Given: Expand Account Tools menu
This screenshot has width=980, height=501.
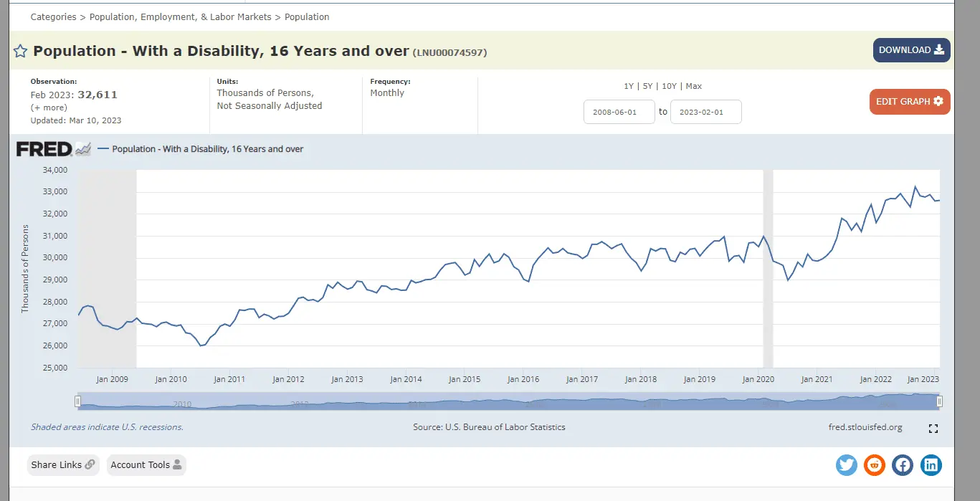Looking at the screenshot, I should (146, 465).
